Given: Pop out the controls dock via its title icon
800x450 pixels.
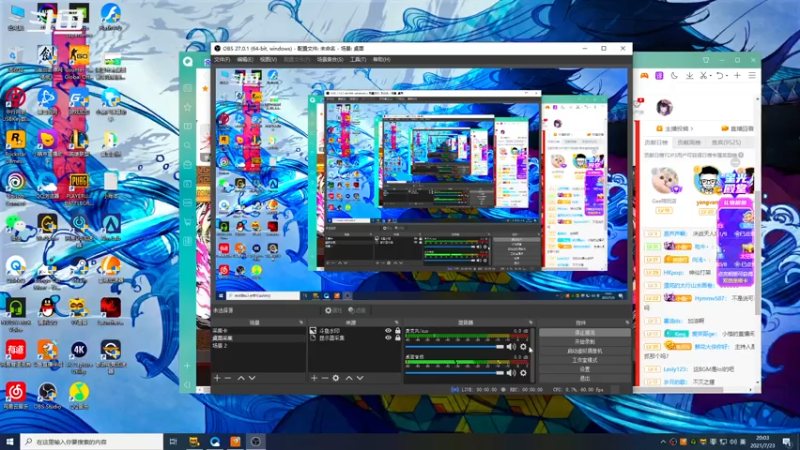Looking at the screenshot, I should coord(627,322).
